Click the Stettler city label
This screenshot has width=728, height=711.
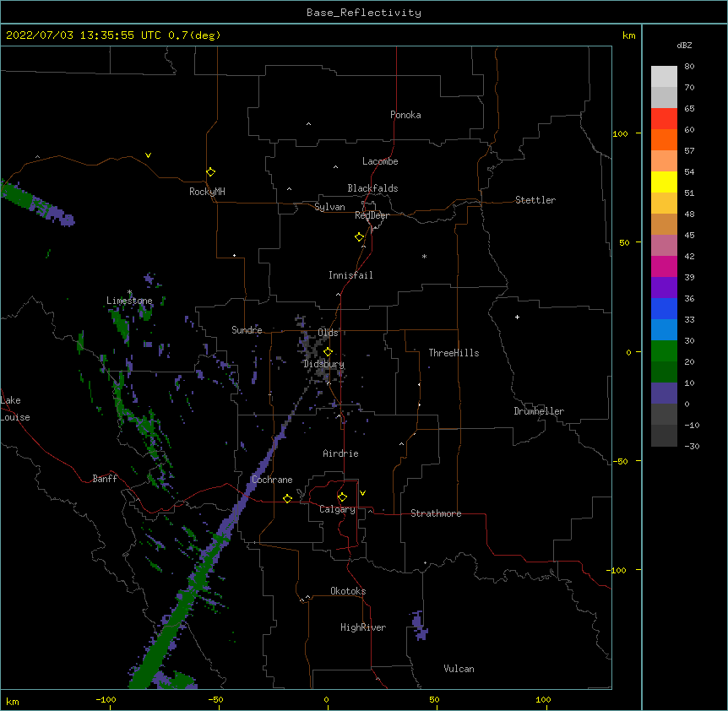535,200
